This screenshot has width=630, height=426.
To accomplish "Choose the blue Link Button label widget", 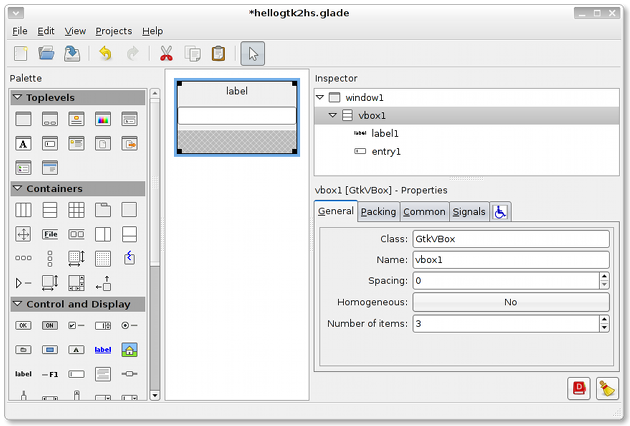I will (102, 350).
